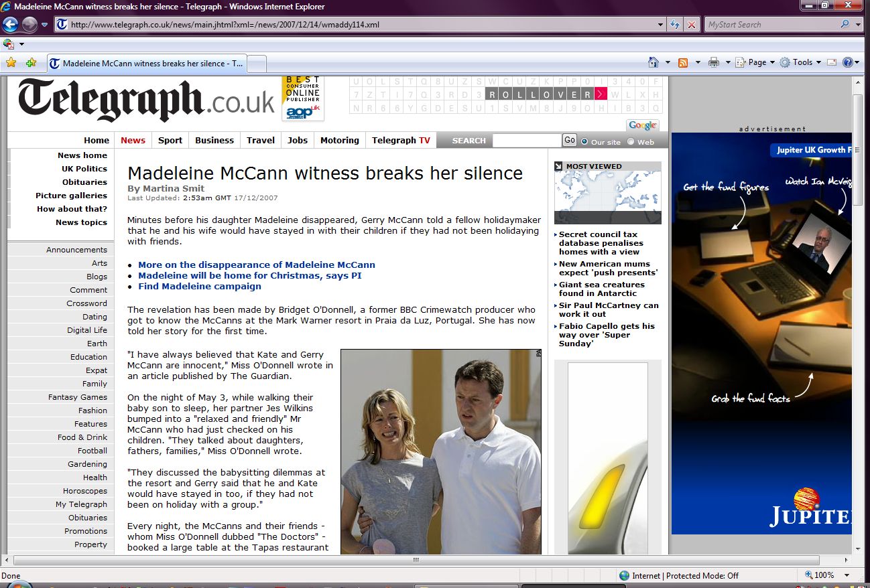Screen dimensions: 870x588
Task: Open the Favorites Center star icon
Action: (11, 63)
